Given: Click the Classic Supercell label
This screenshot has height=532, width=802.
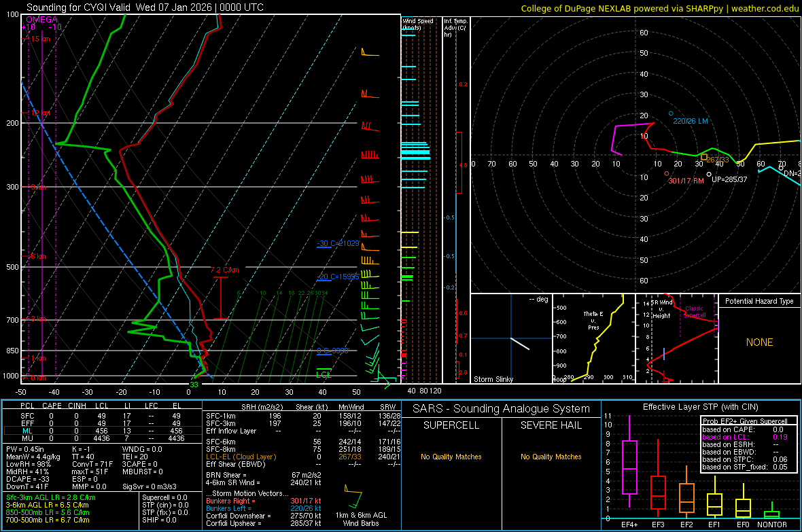Looking at the screenshot, I should 694,312.
